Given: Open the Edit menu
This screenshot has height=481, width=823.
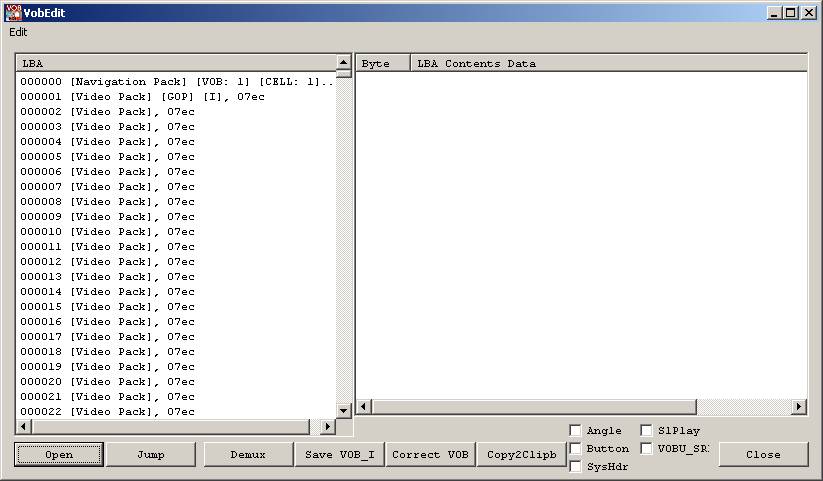Looking at the screenshot, I should 18,32.
